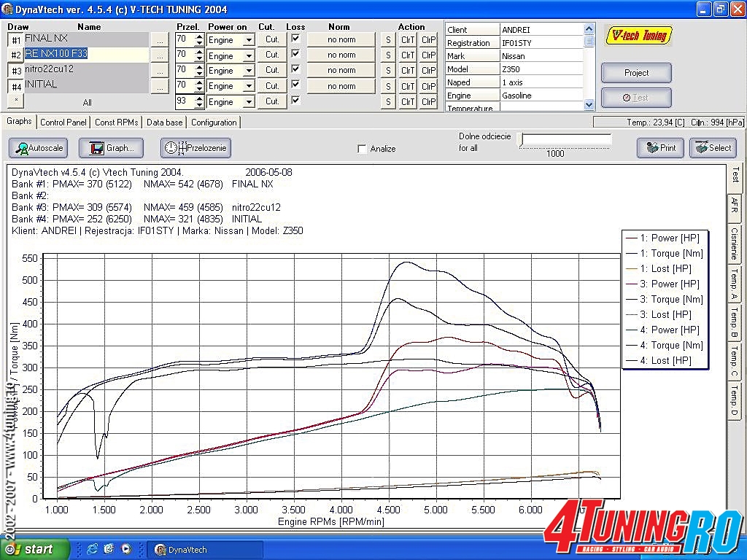The width and height of the screenshot is (747, 560).
Task: Click the Project button
Action: [636, 73]
